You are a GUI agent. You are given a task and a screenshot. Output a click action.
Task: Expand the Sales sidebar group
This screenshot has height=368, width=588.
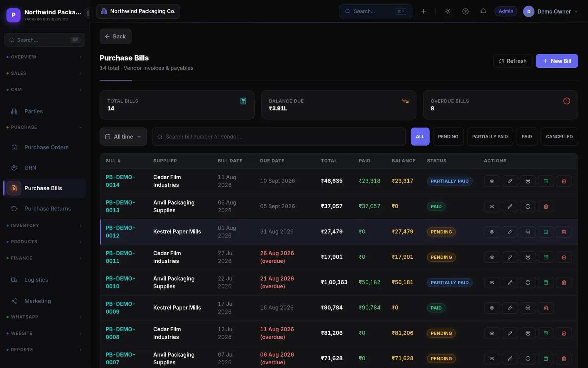45,73
